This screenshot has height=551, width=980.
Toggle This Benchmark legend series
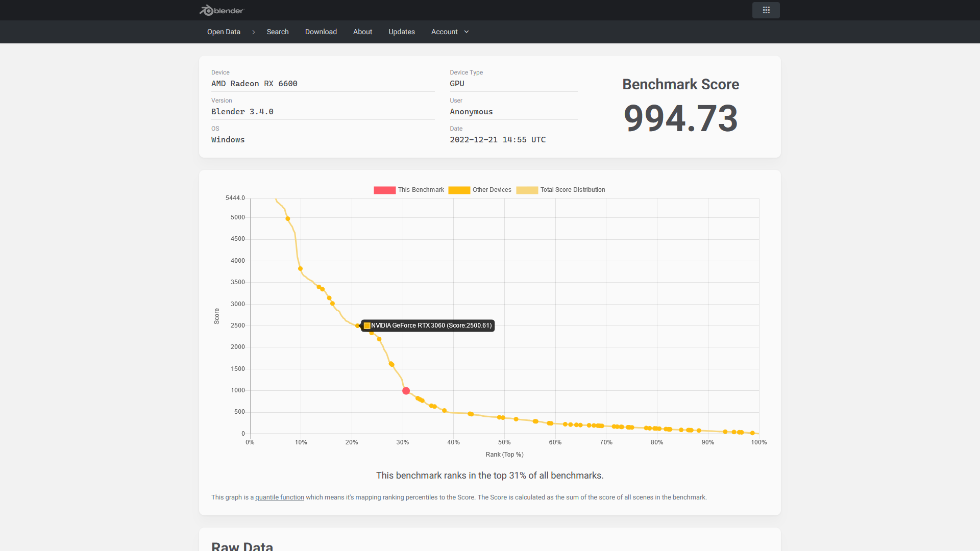tap(421, 190)
